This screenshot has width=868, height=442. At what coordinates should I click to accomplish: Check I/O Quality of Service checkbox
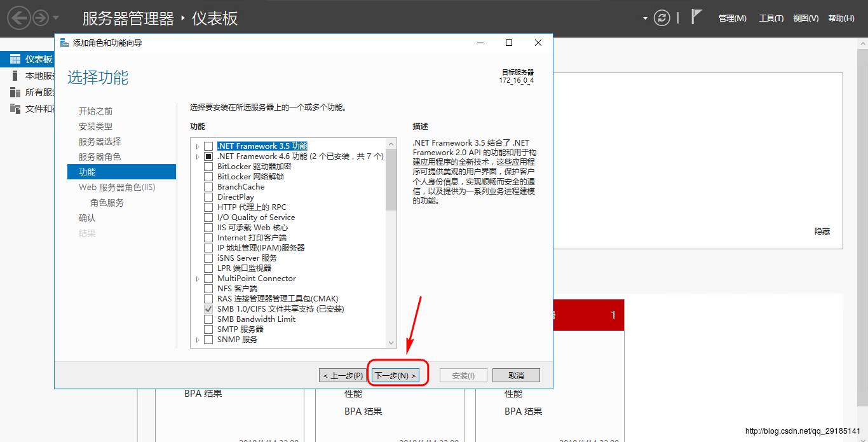pos(208,218)
